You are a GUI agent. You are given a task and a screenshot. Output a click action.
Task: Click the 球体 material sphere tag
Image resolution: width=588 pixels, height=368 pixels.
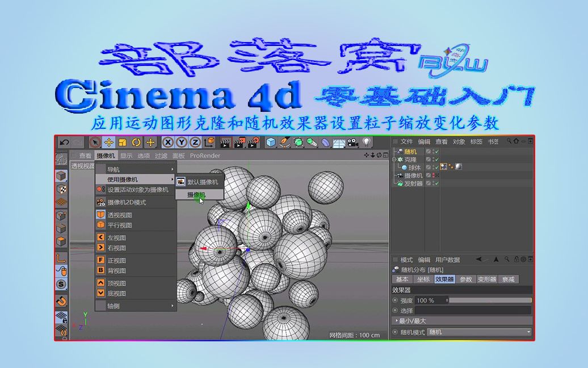coord(458,167)
